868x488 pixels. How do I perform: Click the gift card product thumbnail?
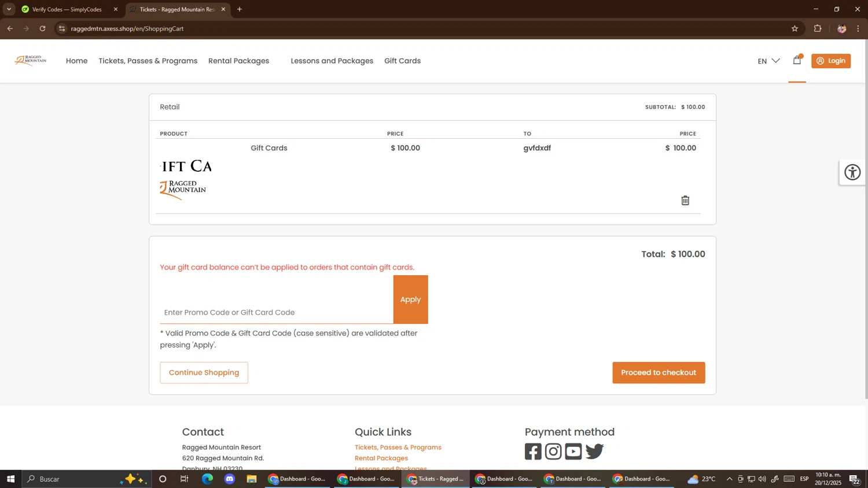pyautogui.click(x=186, y=180)
